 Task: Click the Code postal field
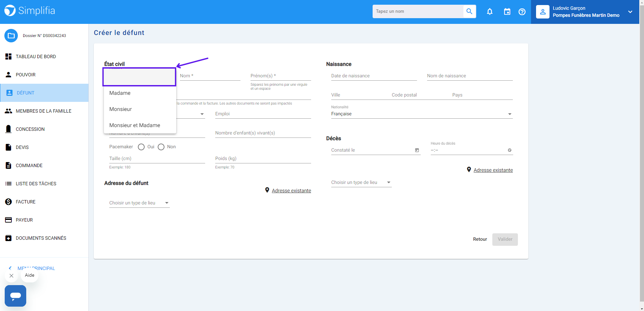[x=419, y=95]
